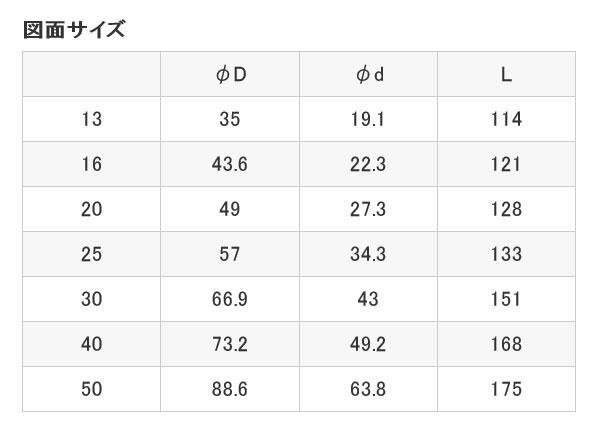Viewport: 589px width, 431px height.
Task: Select the 27.3 value cell
Action: click(x=368, y=209)
